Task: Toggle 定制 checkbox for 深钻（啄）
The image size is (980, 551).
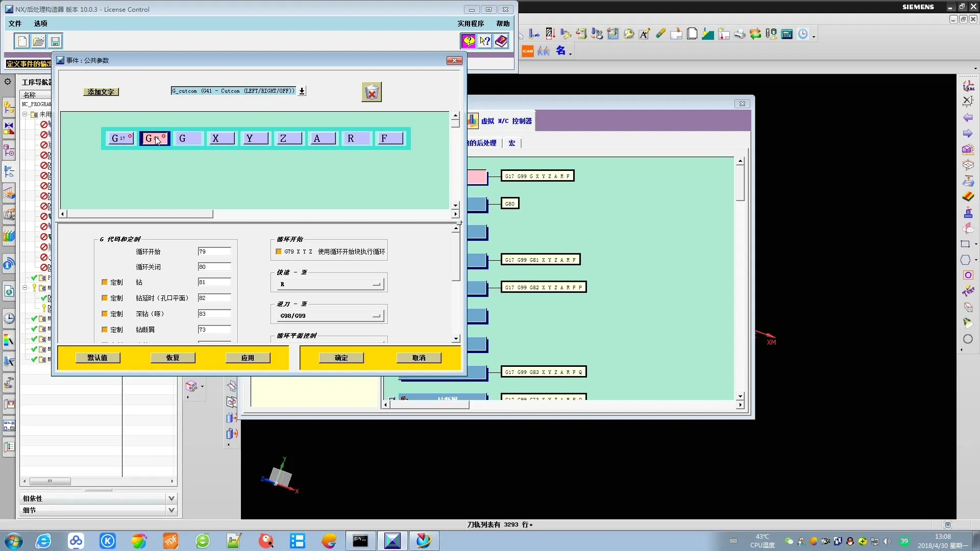Action: tap(105, 314)
